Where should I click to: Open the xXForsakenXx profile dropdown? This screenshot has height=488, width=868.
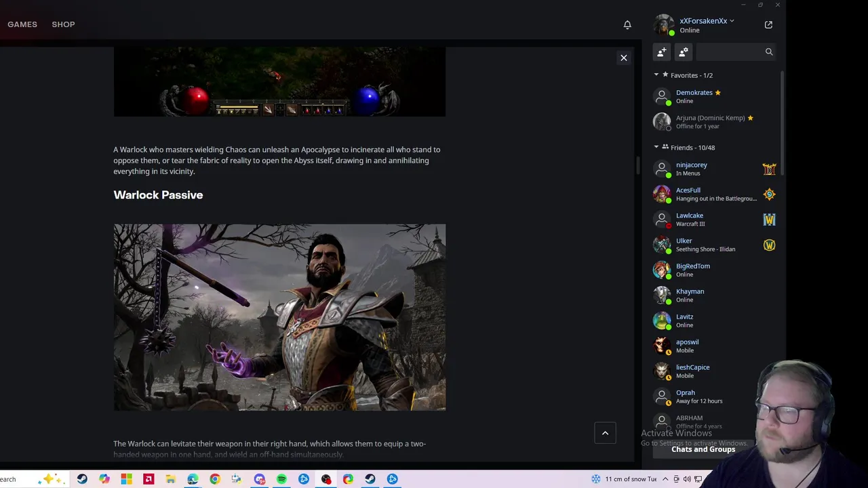707,21
